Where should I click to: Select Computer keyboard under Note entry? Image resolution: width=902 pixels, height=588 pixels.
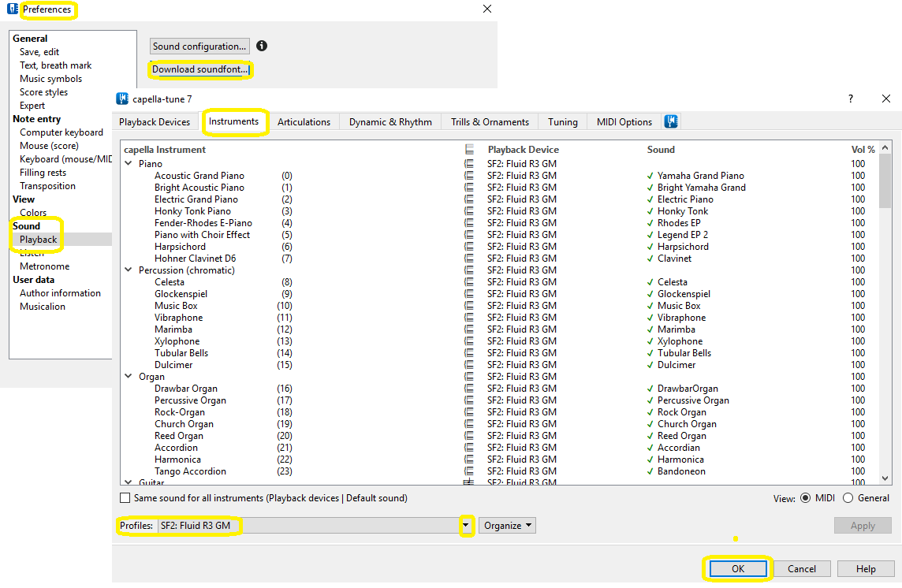tap(61, 132)
